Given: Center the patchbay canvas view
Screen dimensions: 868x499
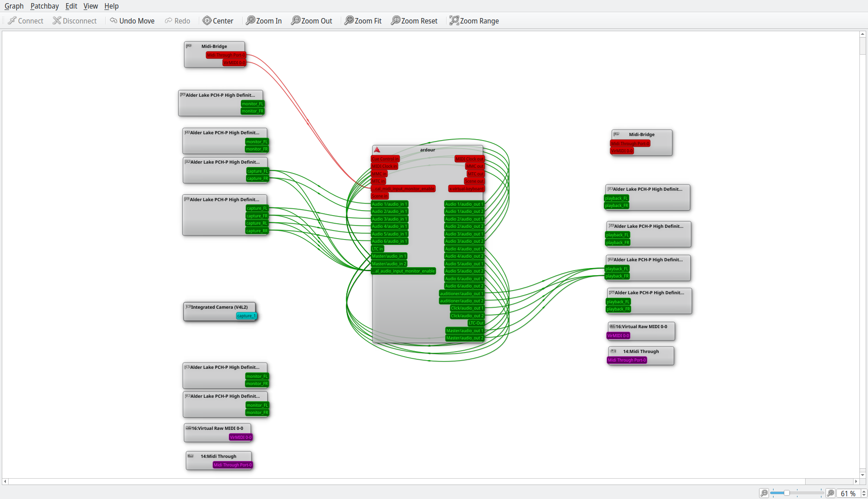Looking at the screenshot, I should coord(218,21).
